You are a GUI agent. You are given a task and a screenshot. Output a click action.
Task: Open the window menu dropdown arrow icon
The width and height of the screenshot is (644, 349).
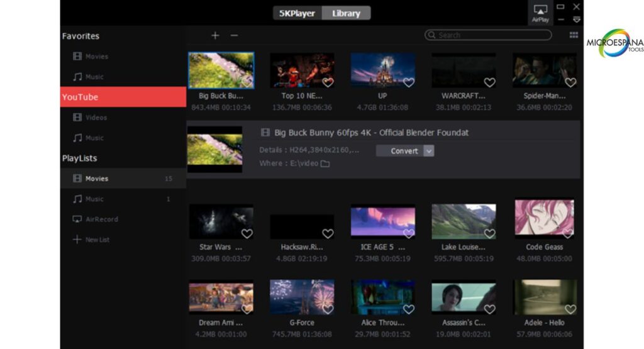point(577,20)
